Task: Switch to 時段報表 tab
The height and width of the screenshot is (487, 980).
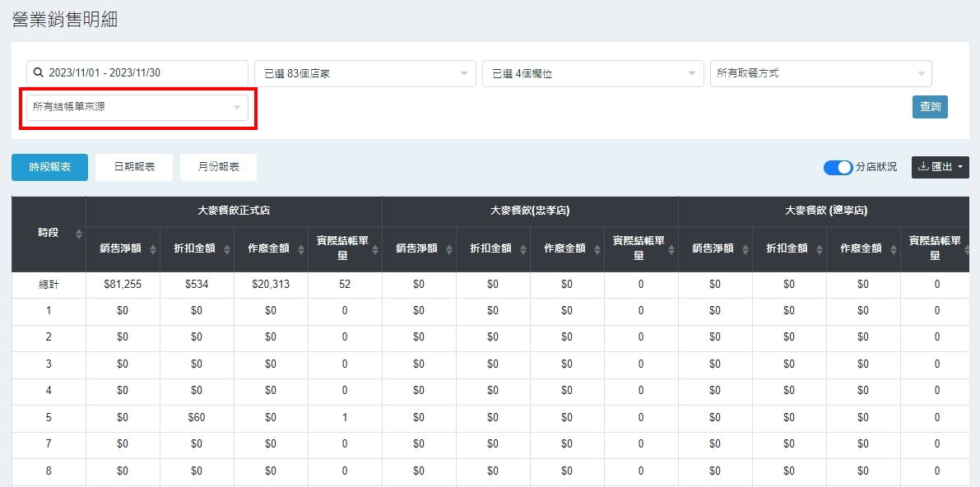Action: coord(49,167)
